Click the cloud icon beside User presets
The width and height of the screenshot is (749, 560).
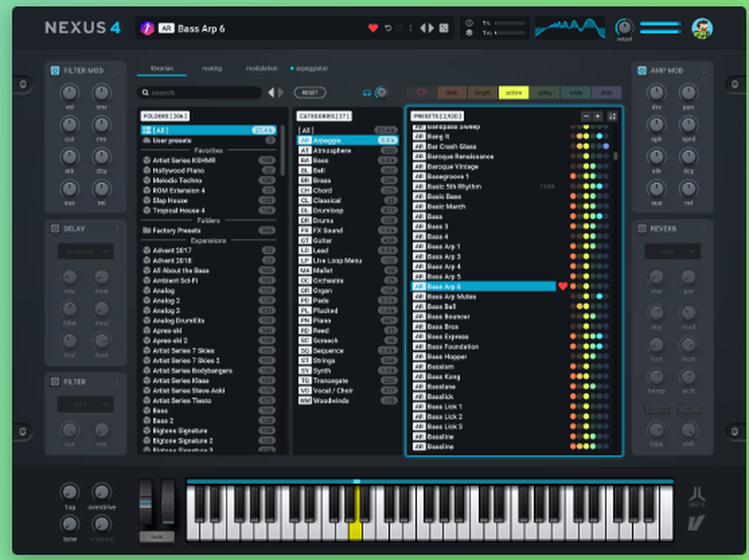[147, 140]
